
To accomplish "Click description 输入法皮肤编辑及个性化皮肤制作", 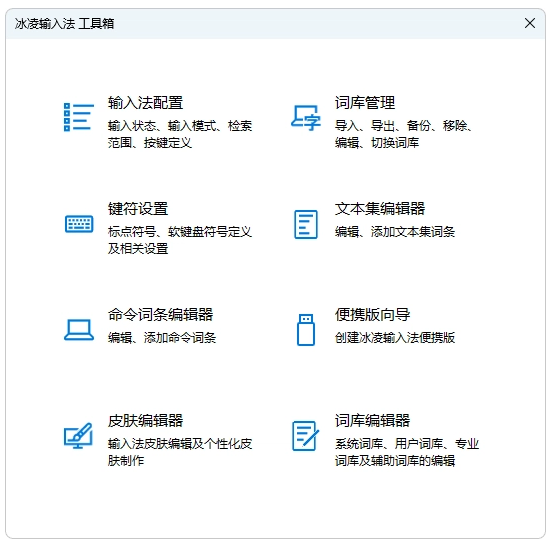I will tap(180, 452).
